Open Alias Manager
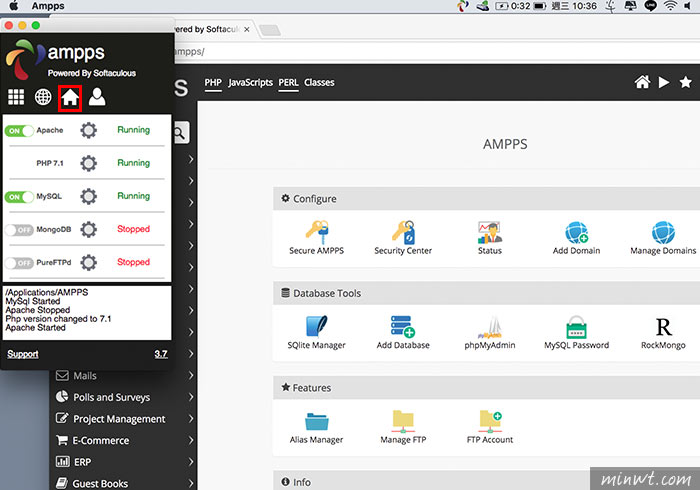 pos(317,427)
